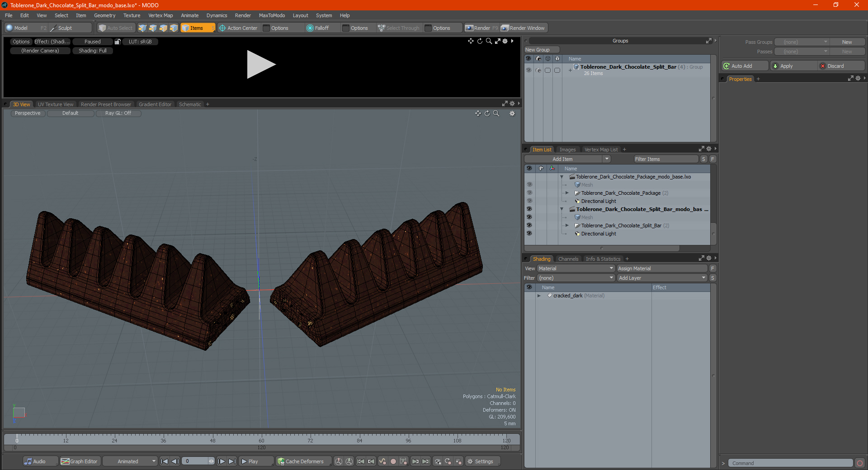Image resolution: width=868 pixels, height=470 pixels.
Task: Open Pass Groups (none) dropdown
Action: (802, 42)
